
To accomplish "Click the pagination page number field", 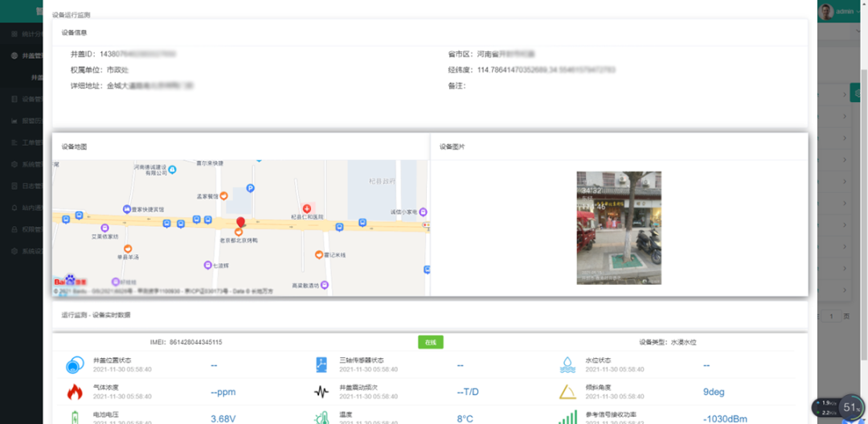I will pos(832,316).
